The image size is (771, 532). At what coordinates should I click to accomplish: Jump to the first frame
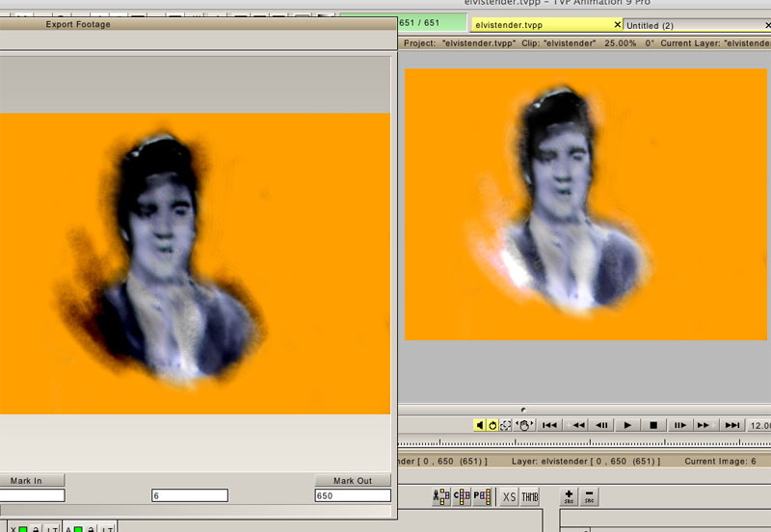coord(549,425)
